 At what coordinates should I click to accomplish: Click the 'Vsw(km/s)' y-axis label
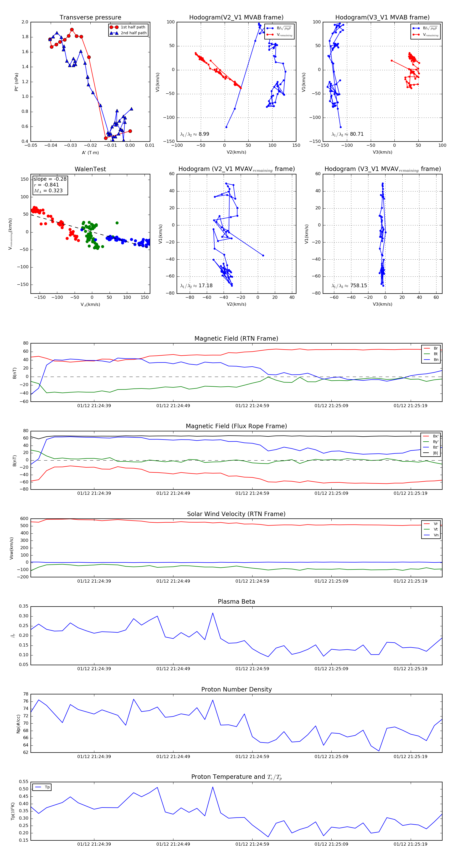click(12, 549)
